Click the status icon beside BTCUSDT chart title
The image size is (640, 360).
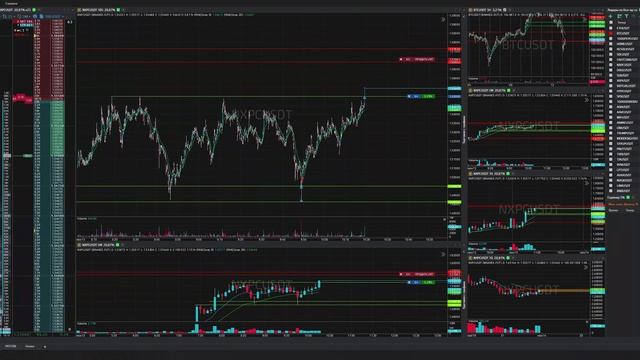505,10
